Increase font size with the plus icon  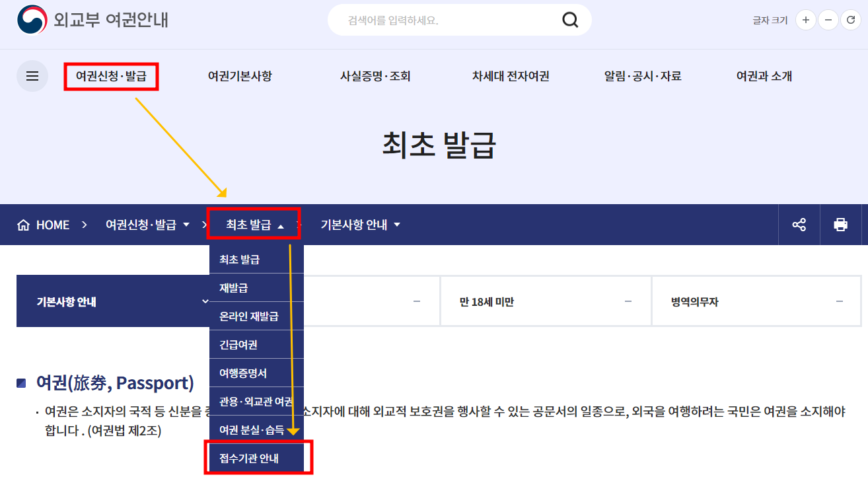point(805,20)
